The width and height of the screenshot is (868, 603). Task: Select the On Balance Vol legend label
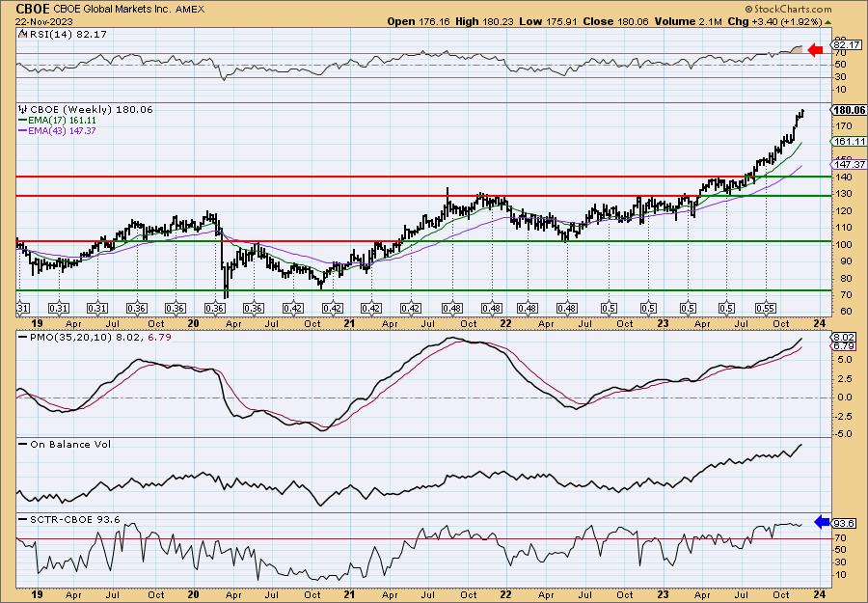pos(65,444)
